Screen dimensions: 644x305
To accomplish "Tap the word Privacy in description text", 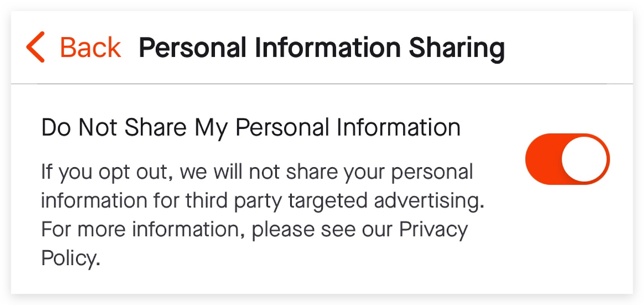I will [433, 230].
